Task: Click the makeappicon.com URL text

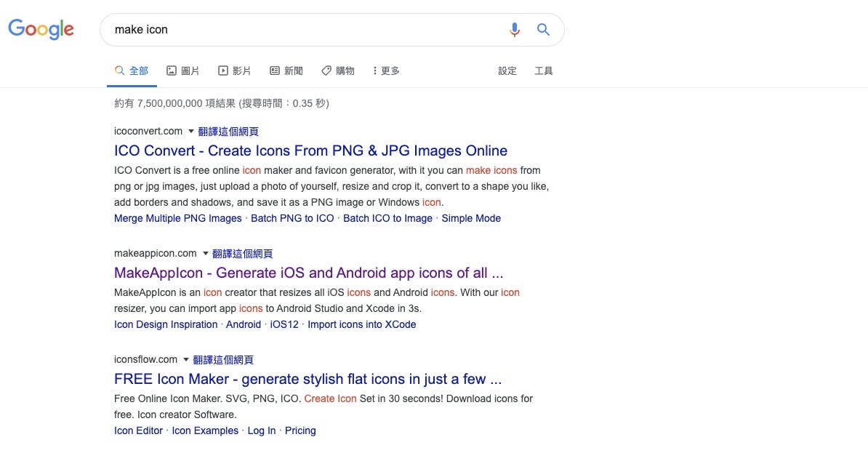Action: [155, 254]
